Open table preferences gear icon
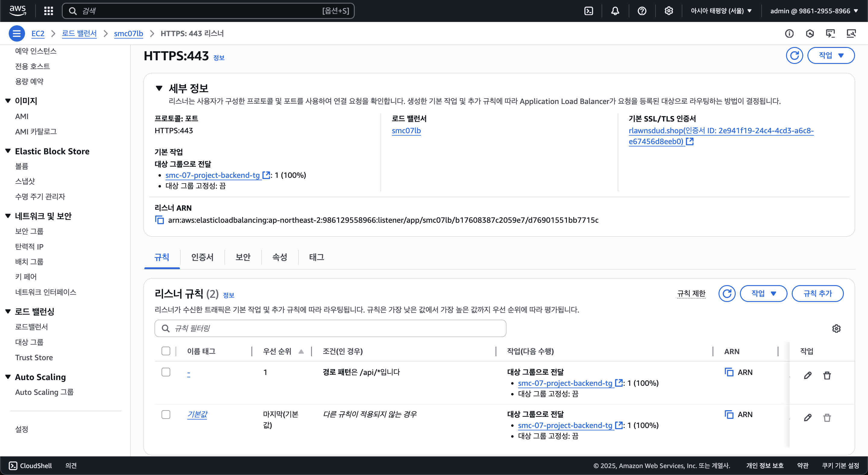 (x=836, y=329)
